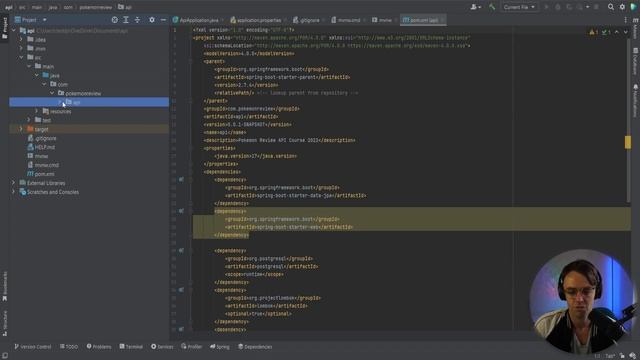Open the TODO tool window
This screenshot has width=640, height=360.
click(x=69, y=347)
